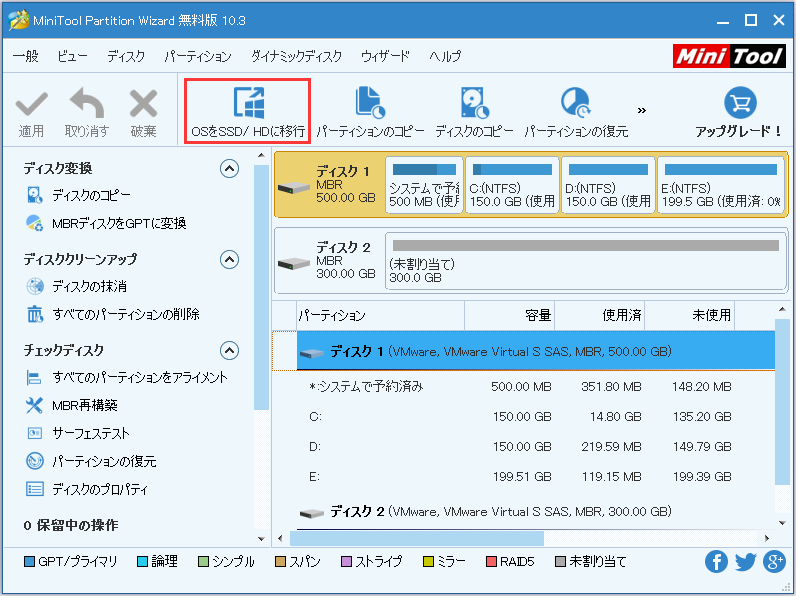
Task: Click the アップグレード shopping cart icon
Action: [740, 103]
